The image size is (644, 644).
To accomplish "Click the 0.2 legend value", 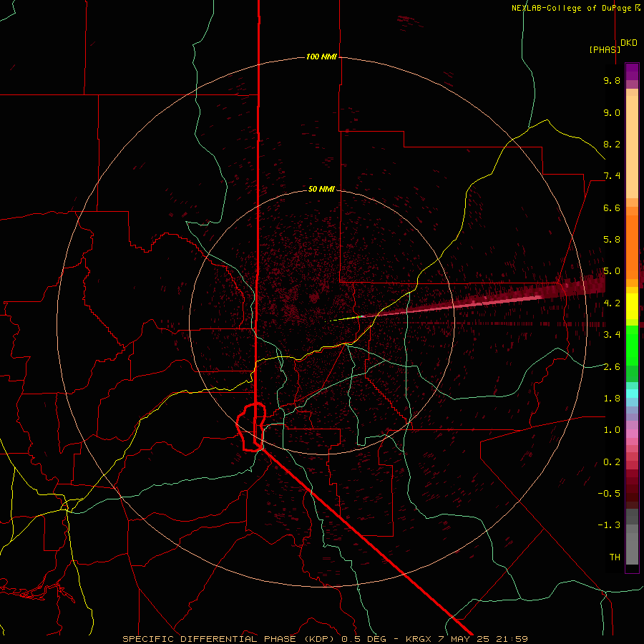I will [612, 462].
